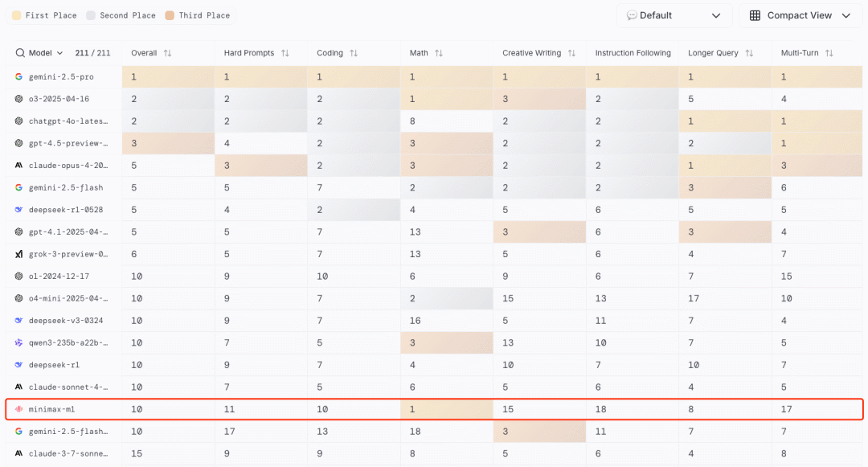The width and height of the screenshot is (868, 467).
Task: Sort Creative Writing via its arrows icon
Action: pos(572,53)
